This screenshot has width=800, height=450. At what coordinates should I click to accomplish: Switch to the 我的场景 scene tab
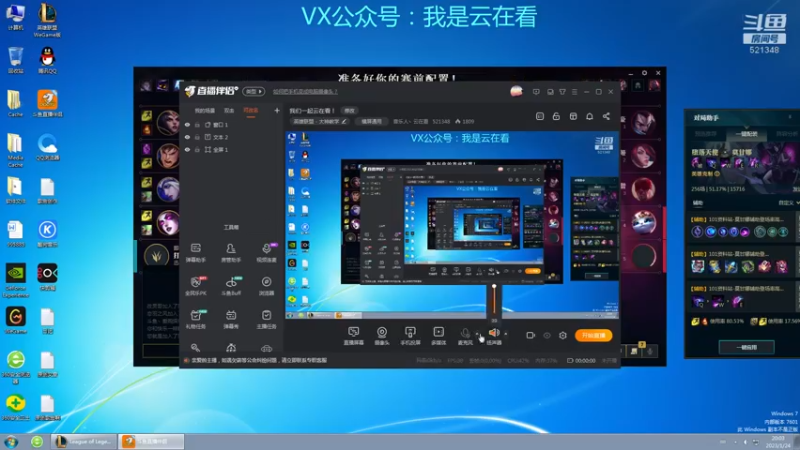(x=205, y=110)
